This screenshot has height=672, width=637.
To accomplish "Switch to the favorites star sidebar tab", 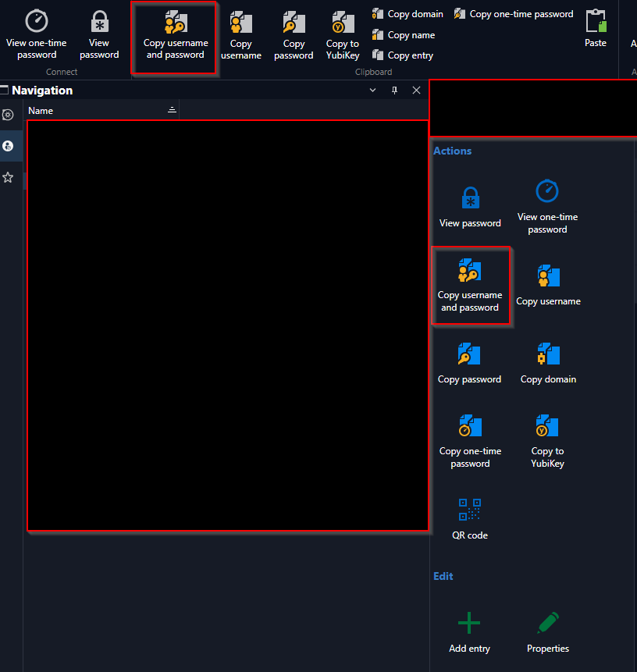I will [x=8, y=177].
